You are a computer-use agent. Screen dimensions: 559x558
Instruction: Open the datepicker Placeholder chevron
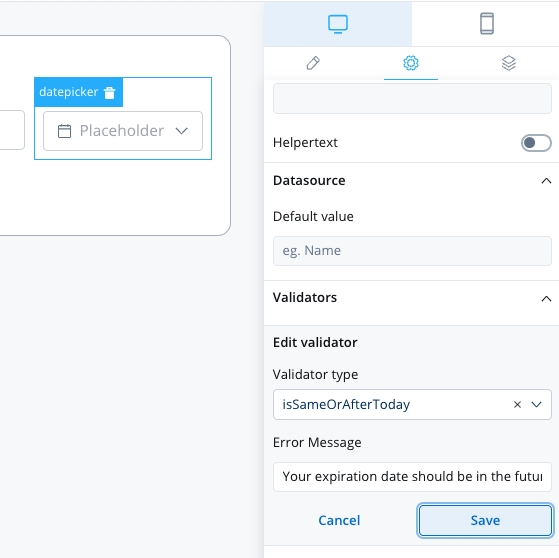pyautogui.click(x=181, y=131)
